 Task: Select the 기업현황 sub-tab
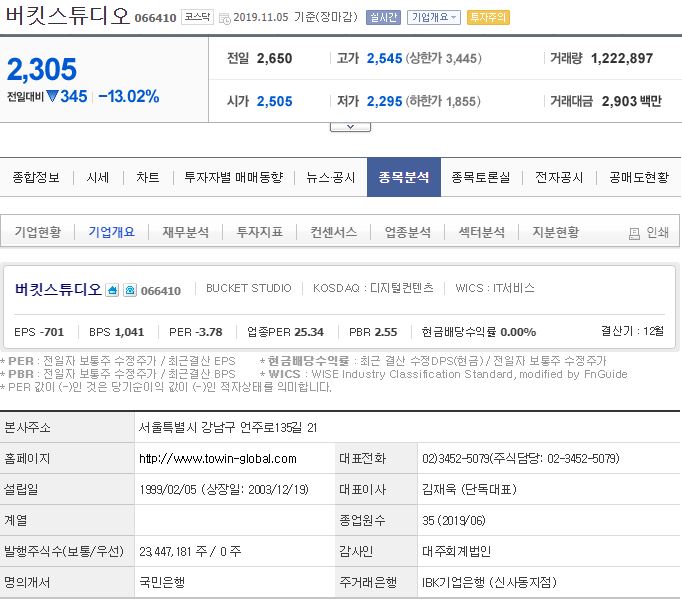38,232
